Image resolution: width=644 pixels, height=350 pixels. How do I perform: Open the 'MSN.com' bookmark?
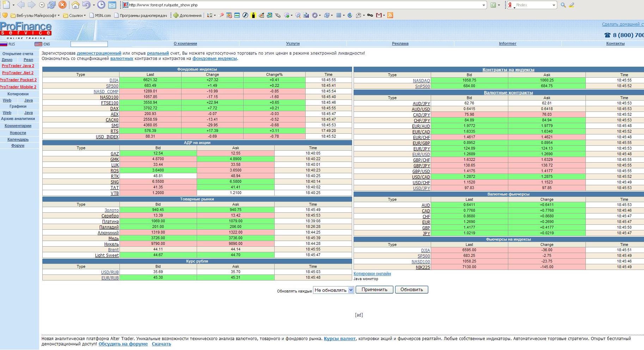[x=100, y=16]
